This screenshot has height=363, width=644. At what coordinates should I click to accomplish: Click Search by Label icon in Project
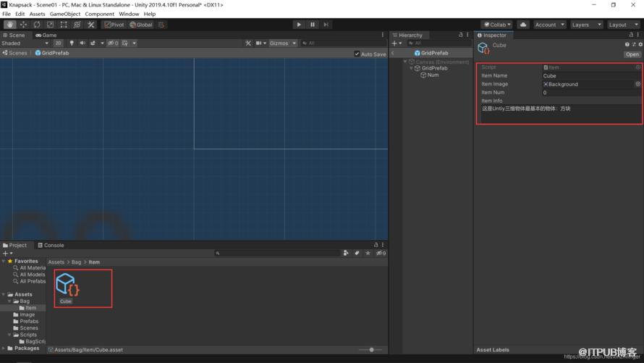click(357, 253)
